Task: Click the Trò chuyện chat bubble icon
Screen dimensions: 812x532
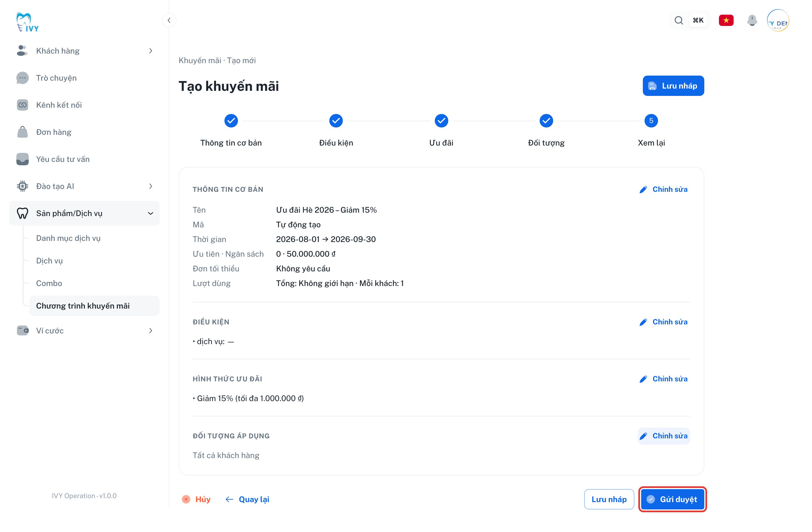Action: (22, 78)
